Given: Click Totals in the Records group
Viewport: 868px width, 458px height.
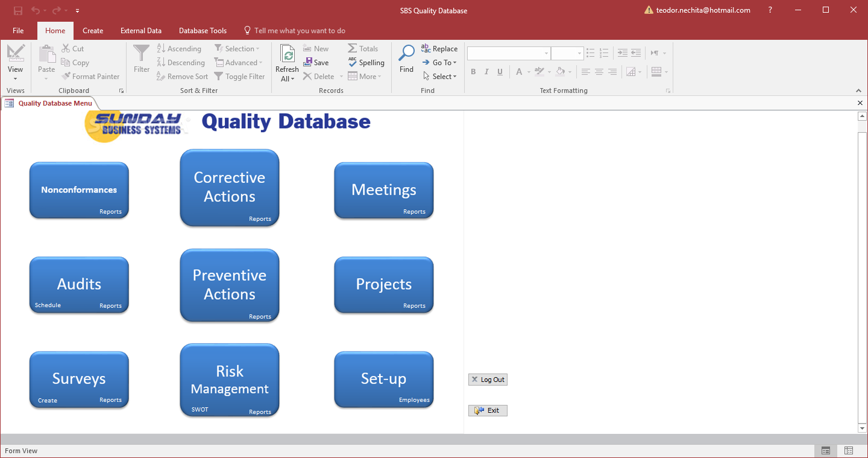Looking at the screenshot, I should tap(363, 49).
